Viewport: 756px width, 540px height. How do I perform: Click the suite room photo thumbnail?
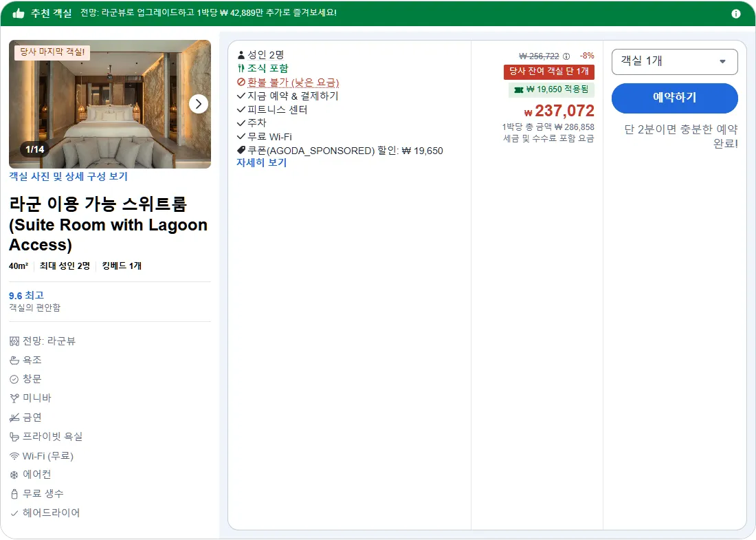click(110, 105)
